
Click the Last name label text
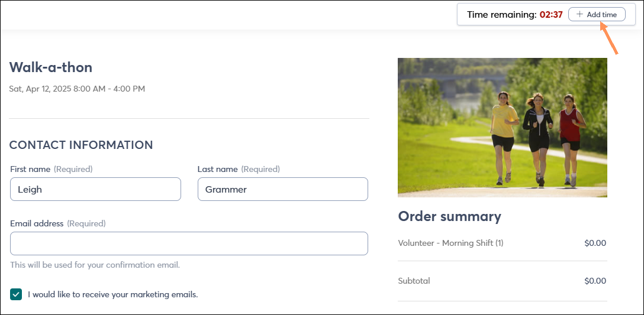pos(218,169)
